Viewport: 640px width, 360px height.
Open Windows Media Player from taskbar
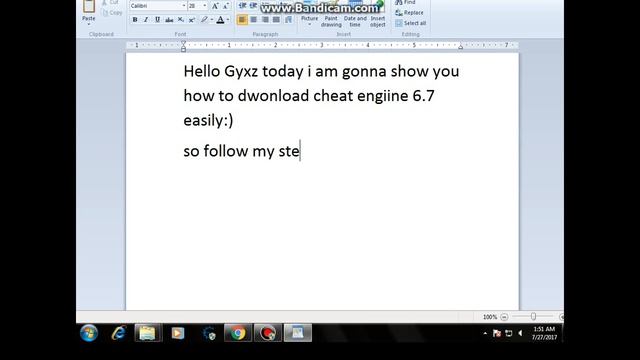point(178,333)
